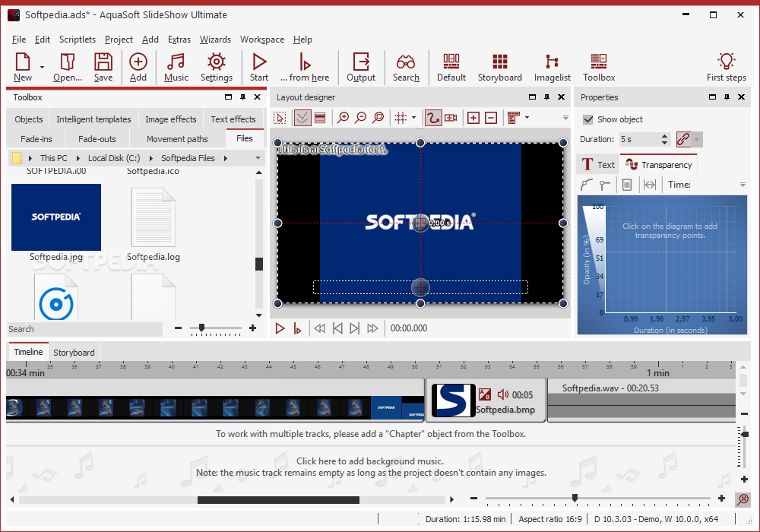
Task: Click the plus box icon in Layout designer
Action: (473, 117)
